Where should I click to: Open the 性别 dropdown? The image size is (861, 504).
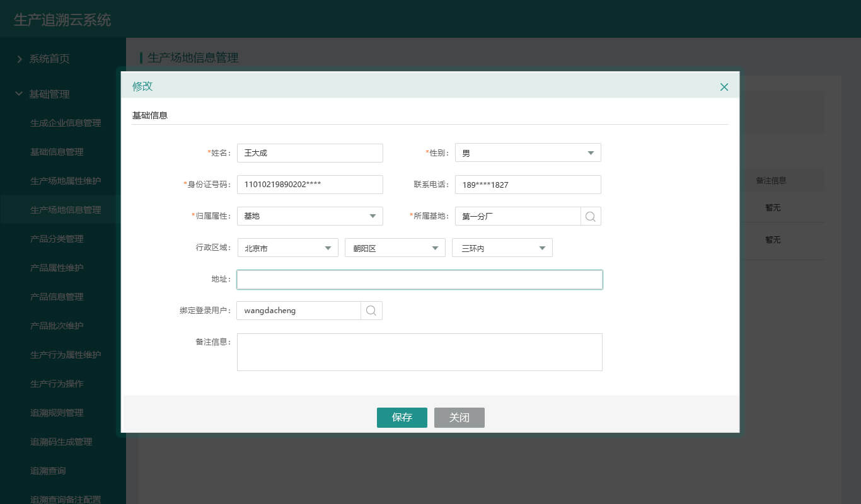point(528,153)
